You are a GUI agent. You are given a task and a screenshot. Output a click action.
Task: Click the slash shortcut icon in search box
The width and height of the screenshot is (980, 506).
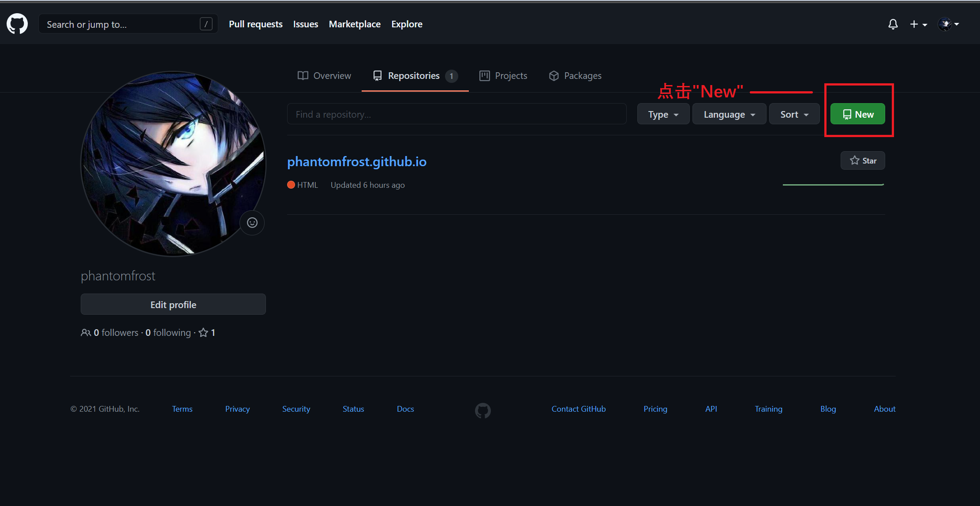point(206,24)
